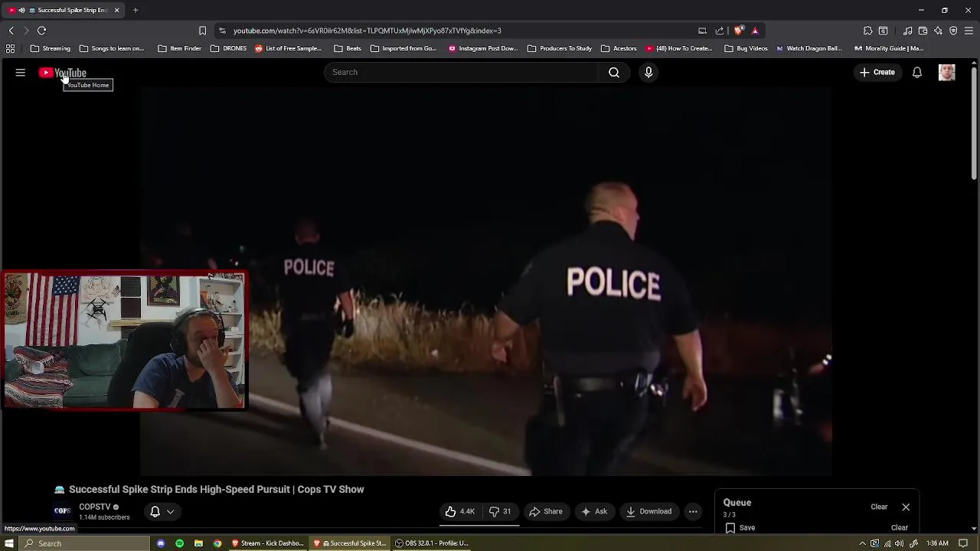The image size is (980, 551).
Task: Open the Item Finder bookmarks folder
Action: tap(179, 48)
